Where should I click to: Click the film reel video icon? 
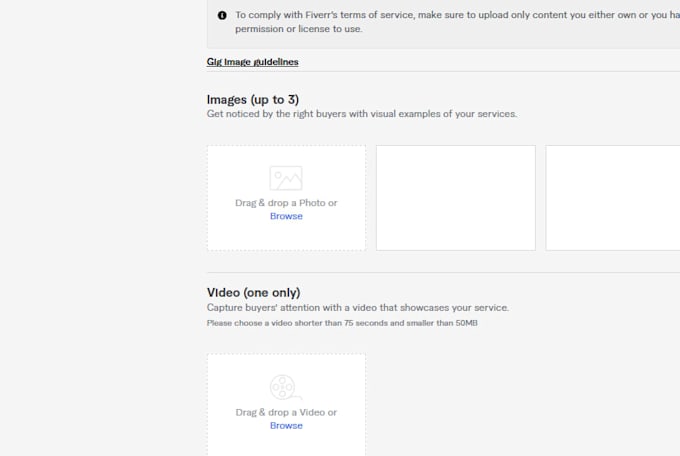point(286,387)
